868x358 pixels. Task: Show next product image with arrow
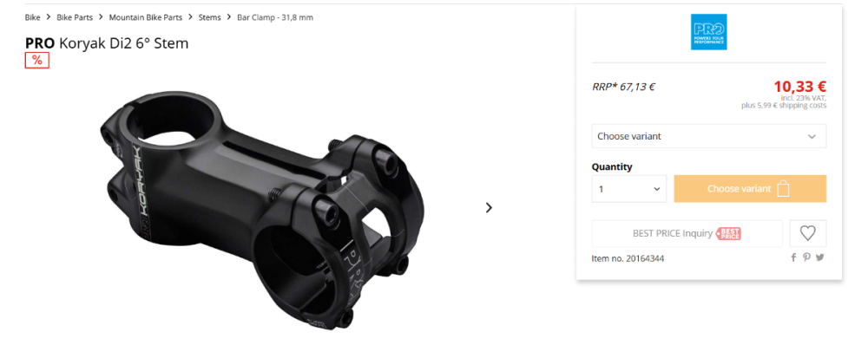pyautogui.click(x=489, y=208)
